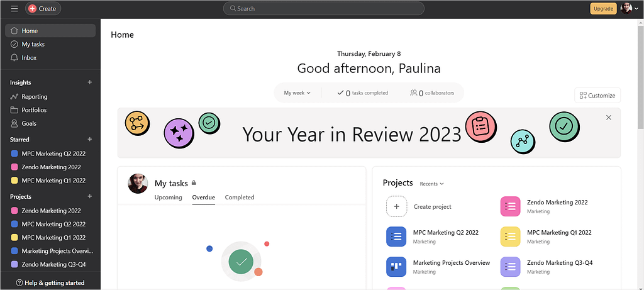Click the Portfolios folder icon
644x290 pixels.
tap(14, 110)
